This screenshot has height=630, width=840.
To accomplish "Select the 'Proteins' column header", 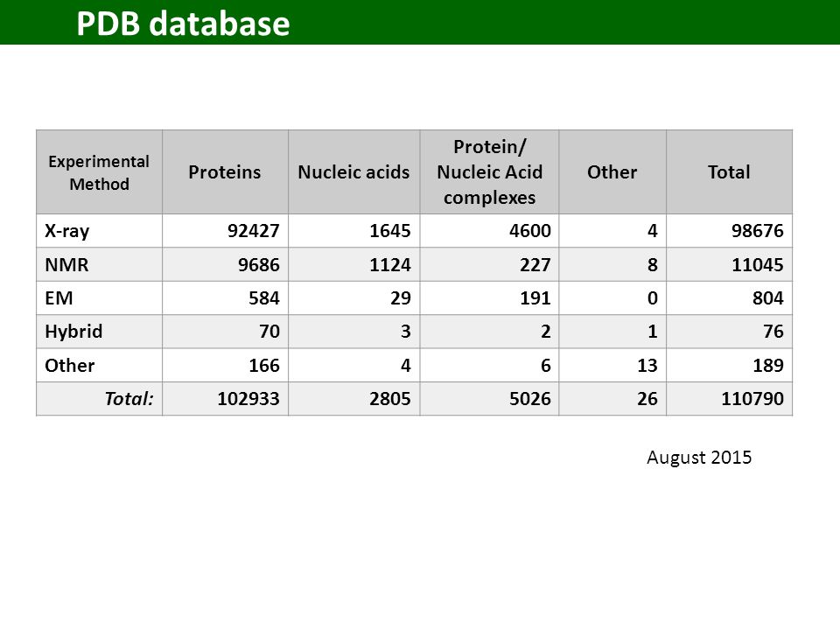I will click(225, 172).
